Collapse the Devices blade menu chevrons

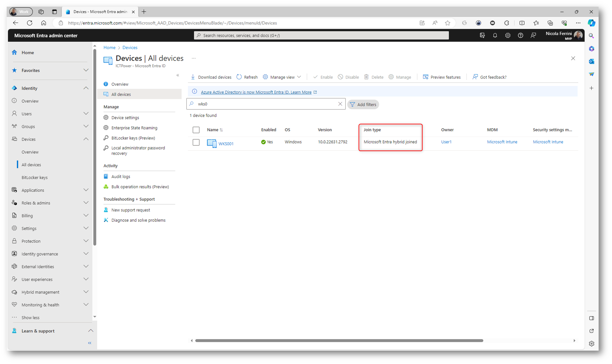pos(178,75)
